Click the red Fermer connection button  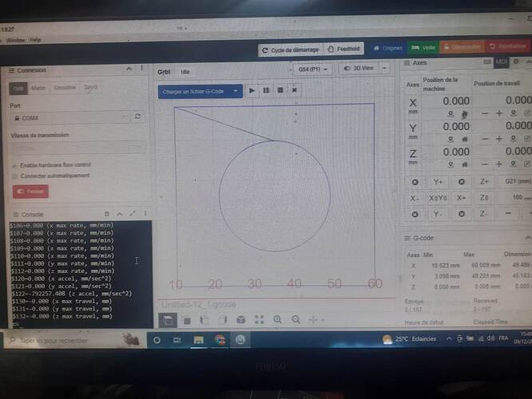tap(30, 192)
